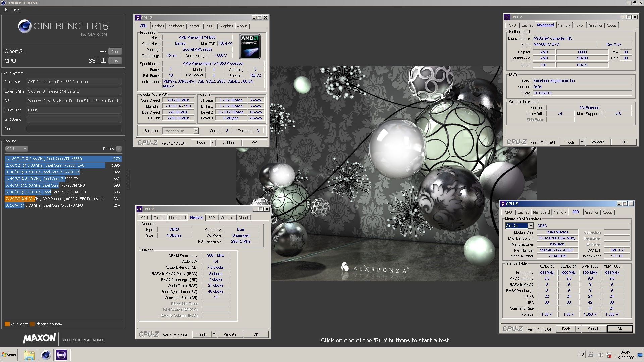The image size is (644, 362).
Task: Click the Show desktop button beside the clock
Action: coord(640,355)
